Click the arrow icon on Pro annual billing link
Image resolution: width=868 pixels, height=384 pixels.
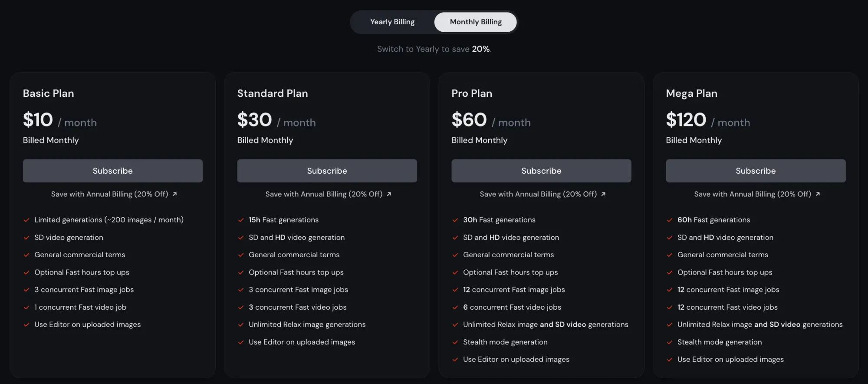[604, 194]
